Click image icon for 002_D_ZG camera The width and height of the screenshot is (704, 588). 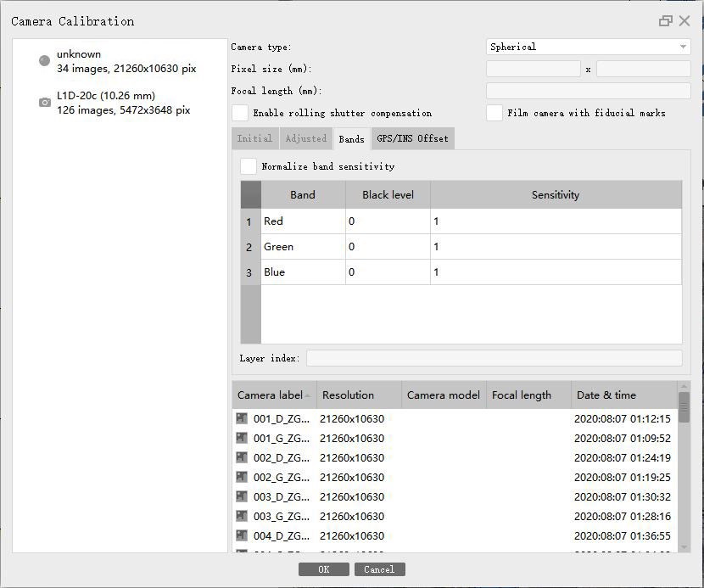[242, 457]
